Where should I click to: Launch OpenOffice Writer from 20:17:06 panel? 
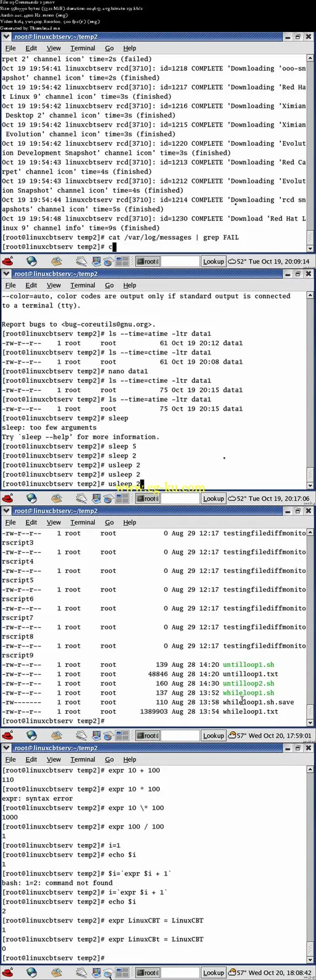[x=81, y=498]
